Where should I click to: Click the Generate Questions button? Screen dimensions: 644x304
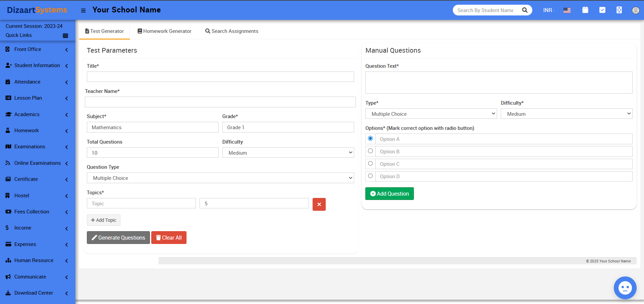pos(118,238)
